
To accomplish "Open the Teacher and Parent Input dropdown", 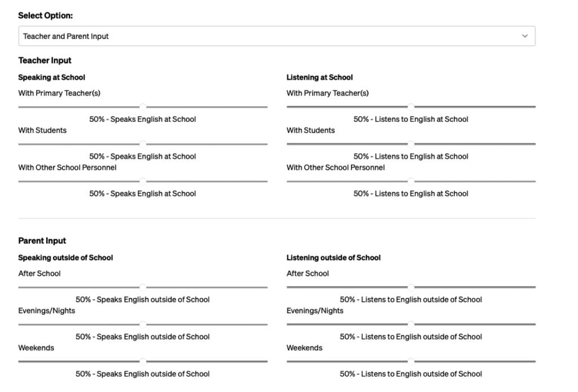I will pyautogui.click(x=277, y=36).
